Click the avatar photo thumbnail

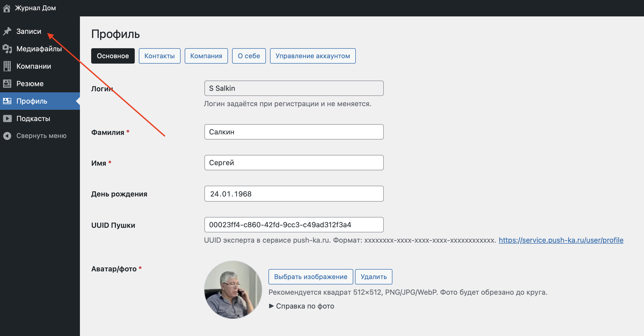[x=233, y=290]
